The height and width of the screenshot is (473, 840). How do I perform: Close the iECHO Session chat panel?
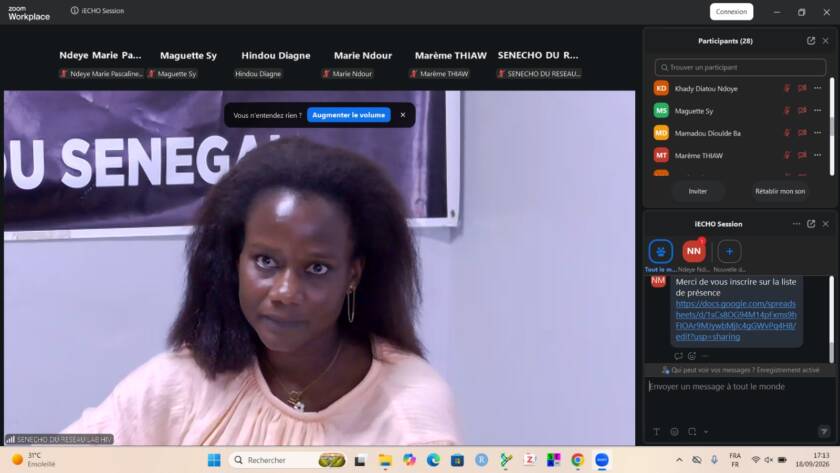[826, 224]
